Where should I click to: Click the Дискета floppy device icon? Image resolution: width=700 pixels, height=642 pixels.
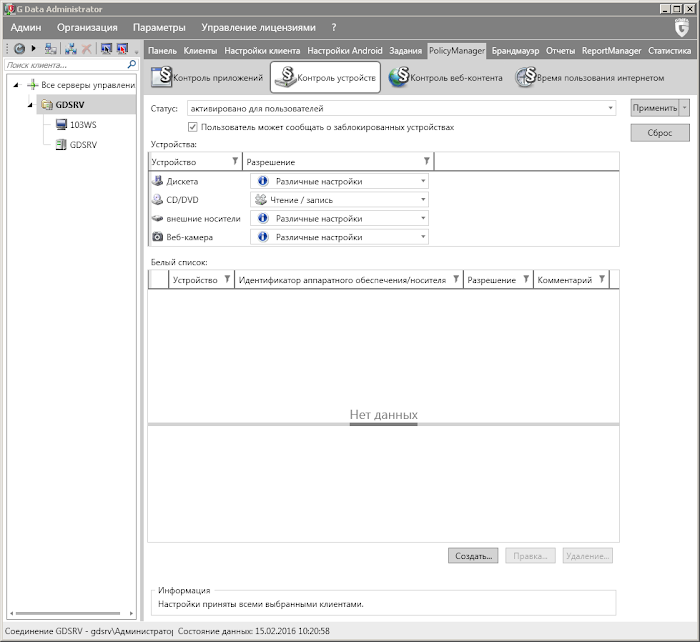coord(157,181)
